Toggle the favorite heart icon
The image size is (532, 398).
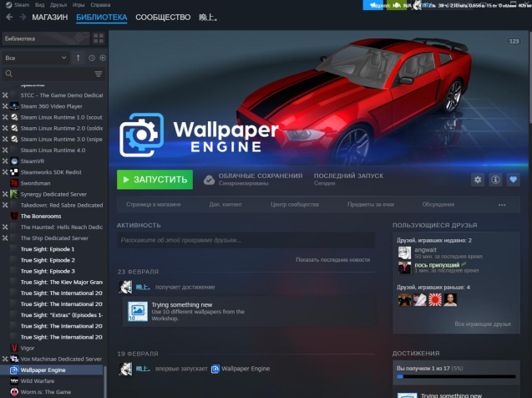[513, 180]
